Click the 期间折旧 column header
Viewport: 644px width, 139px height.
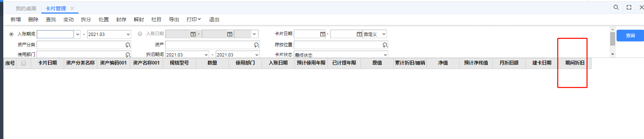(x=575, y=63)
